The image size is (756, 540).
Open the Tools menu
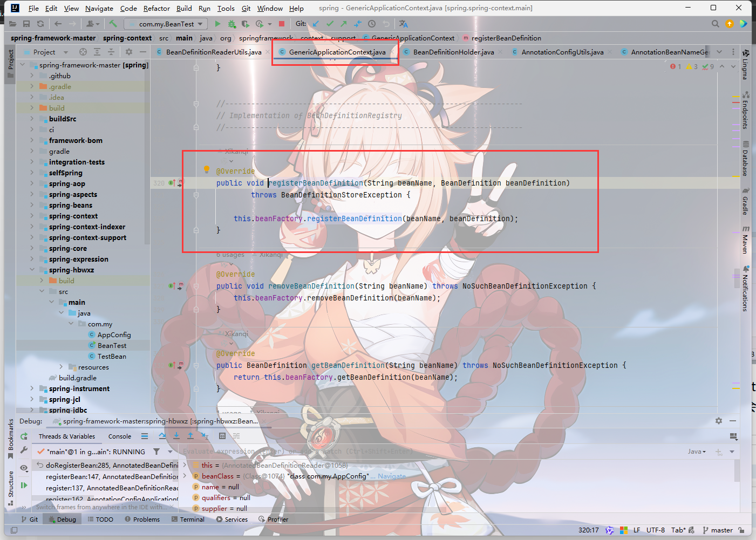pyautogui.click(x=226, y=8)
